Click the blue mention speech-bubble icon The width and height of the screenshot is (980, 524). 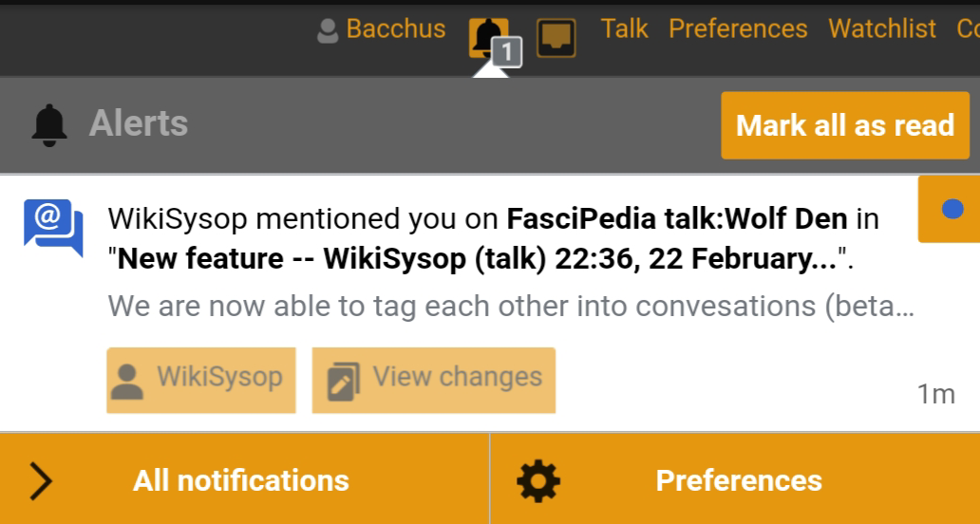pyautogui.click(x=52, y=229)
